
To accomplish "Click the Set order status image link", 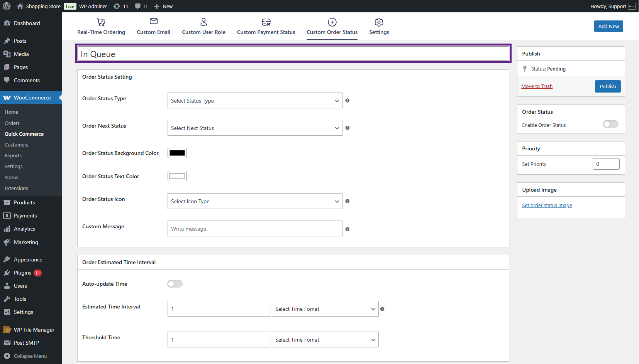I will (x=547, y=206).
